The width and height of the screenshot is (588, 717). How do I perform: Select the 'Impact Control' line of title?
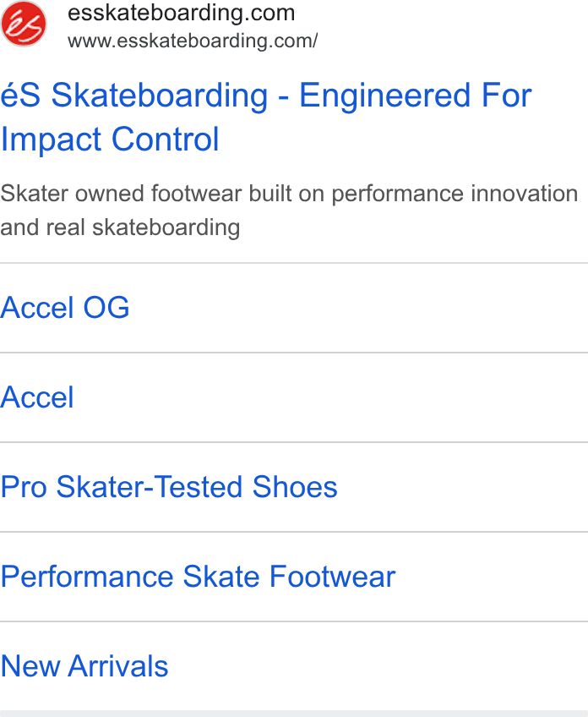(110, 140)
